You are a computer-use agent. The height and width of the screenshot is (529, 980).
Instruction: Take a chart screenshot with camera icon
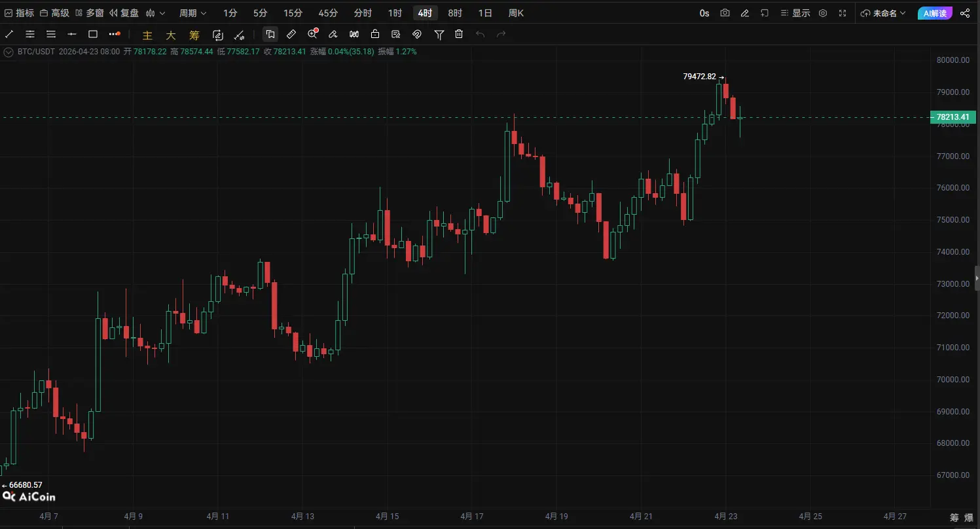pyautogui.click(x=725, y=13)
